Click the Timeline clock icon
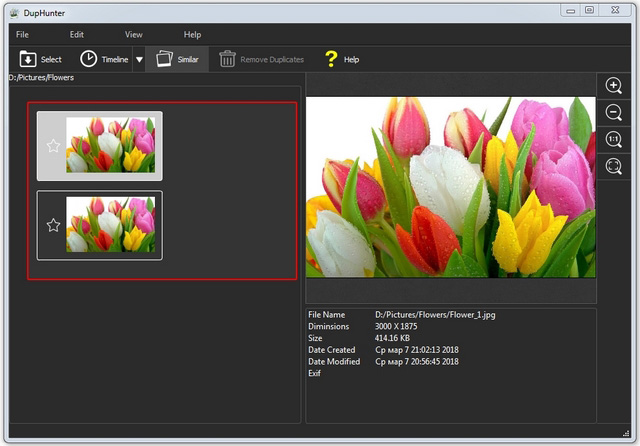This screenshot has width=640, height=446. pos(89,59)
